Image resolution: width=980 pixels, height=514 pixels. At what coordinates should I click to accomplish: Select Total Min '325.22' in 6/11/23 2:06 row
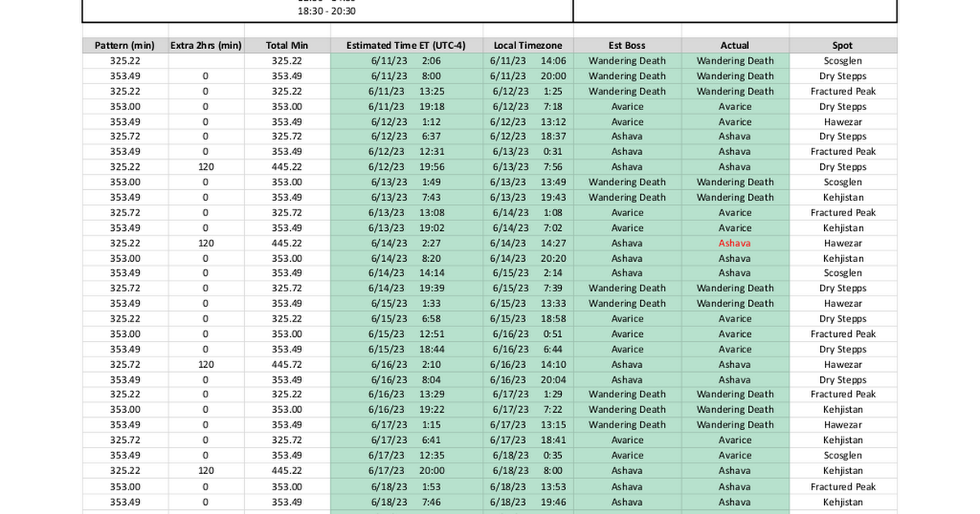(x=287, y=60)
